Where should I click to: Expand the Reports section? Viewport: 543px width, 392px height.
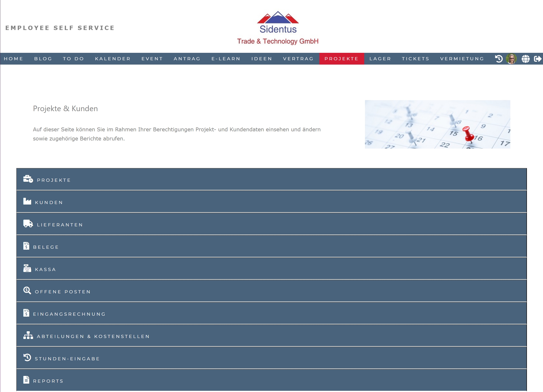pyautogui.click(x=48, y=381)
